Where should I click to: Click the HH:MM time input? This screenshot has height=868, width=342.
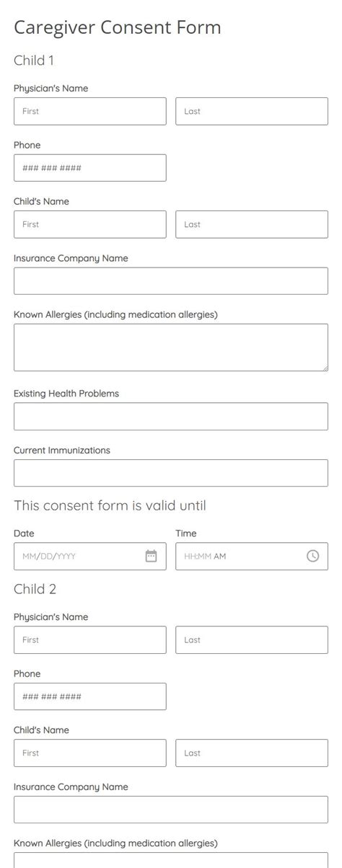click(x=252, y=557)
